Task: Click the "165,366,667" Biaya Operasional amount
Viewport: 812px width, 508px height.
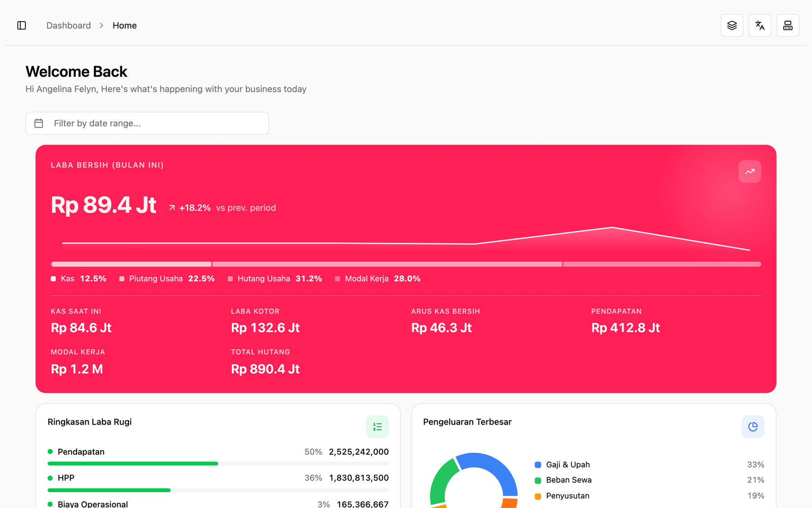Action: point(363,504)
